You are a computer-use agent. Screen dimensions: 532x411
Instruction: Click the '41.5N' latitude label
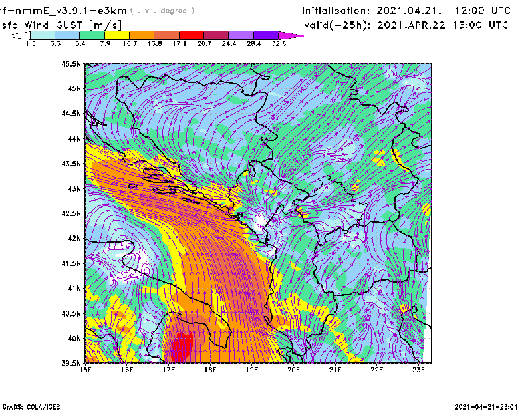71,263
